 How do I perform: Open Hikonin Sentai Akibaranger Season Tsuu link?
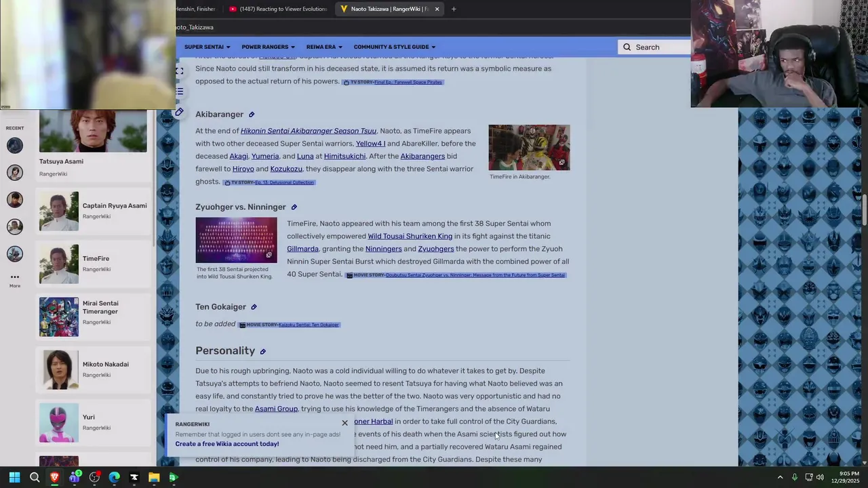point(309,131)
